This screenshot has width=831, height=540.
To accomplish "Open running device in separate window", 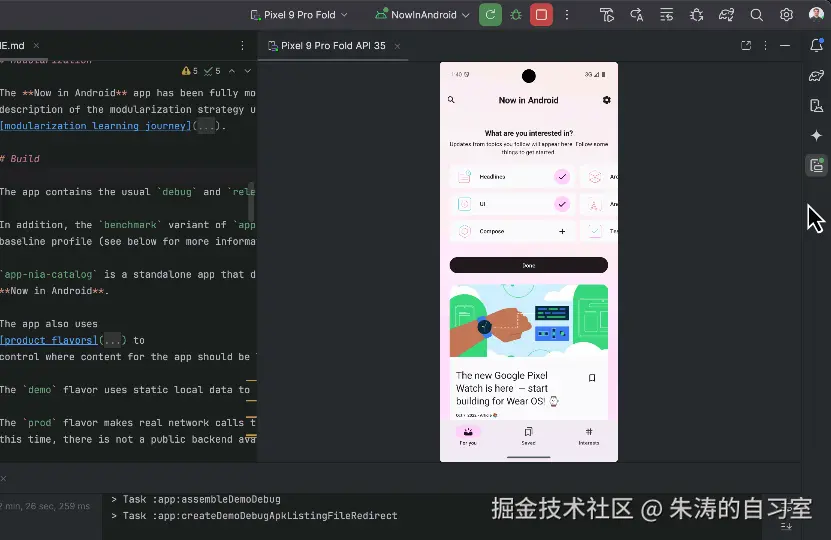I will [746, 46].
